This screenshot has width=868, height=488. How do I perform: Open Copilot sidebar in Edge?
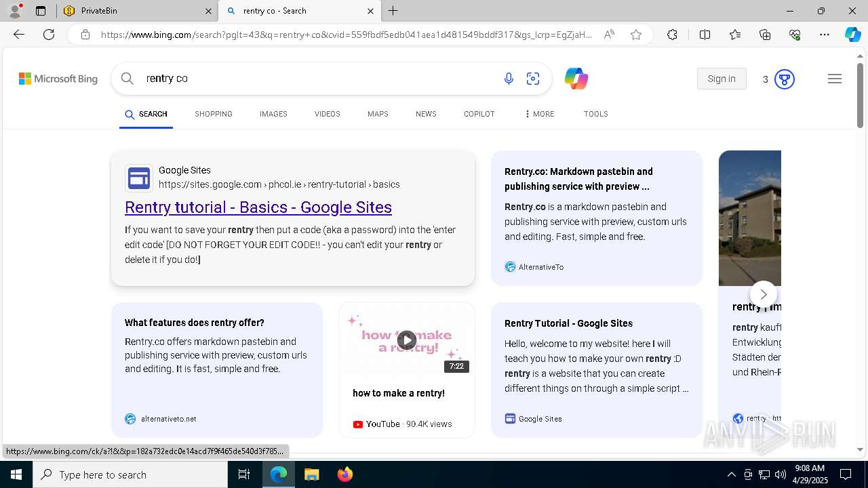(x=852, y=35)
